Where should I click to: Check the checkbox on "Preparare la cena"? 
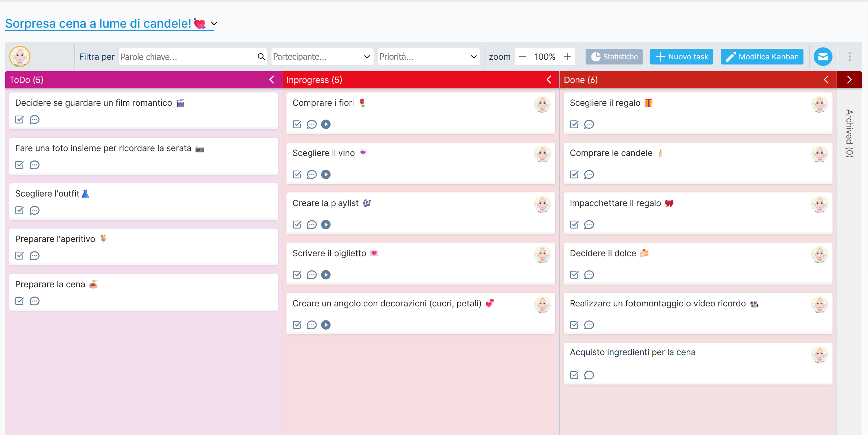19,301
